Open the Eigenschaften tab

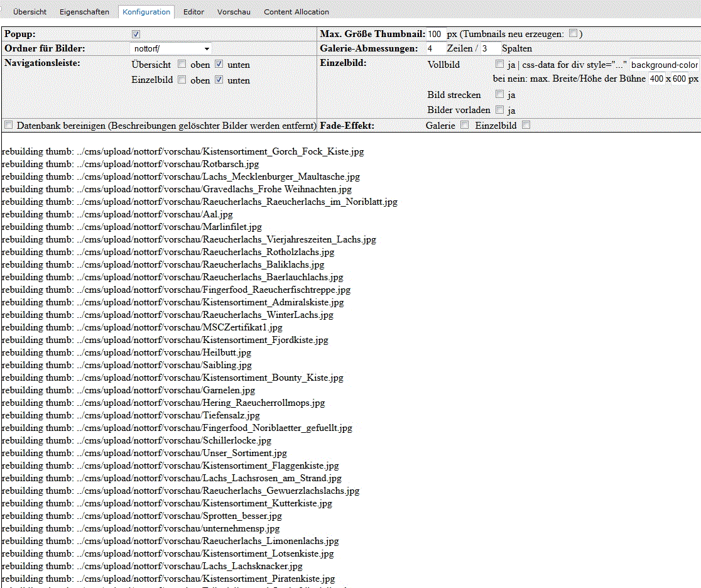click(x=84, y=12)
